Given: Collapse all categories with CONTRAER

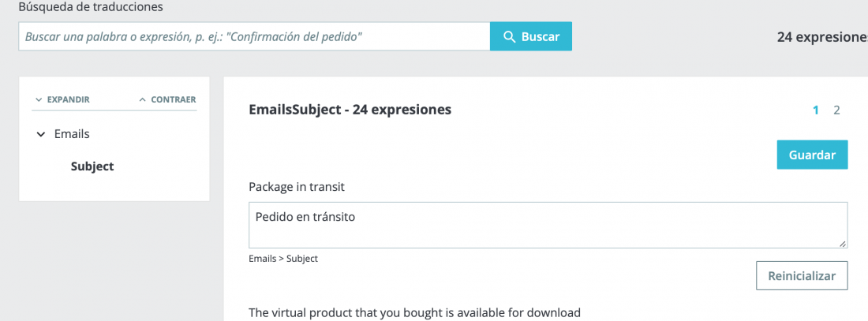Looking at the screenshot, I should [x=167, y=100].
